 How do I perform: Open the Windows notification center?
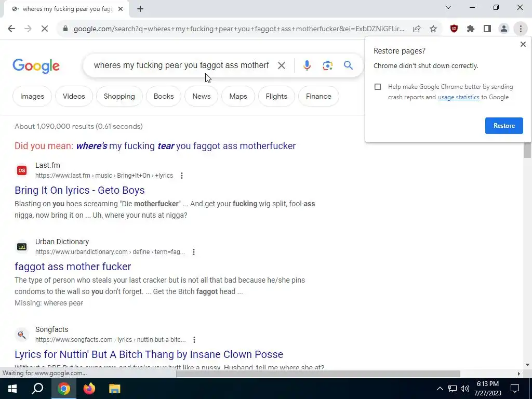(x=515, y=389)
